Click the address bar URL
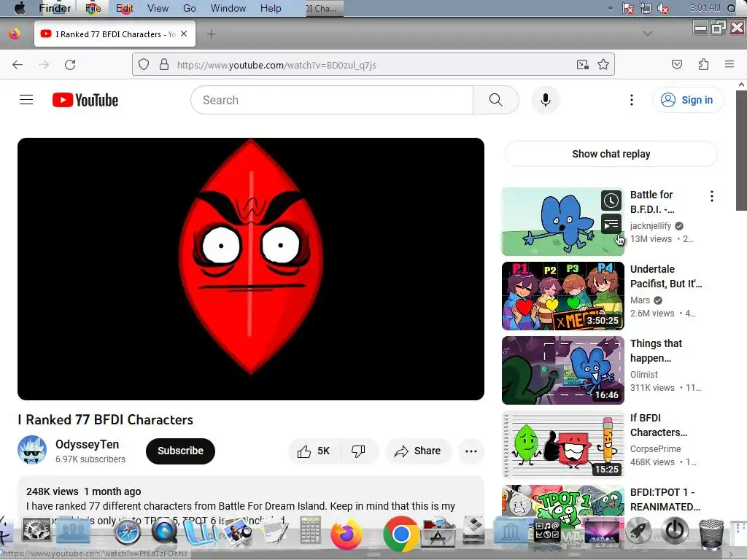This screenshot has height=560, width=747. tap(276, 65)
